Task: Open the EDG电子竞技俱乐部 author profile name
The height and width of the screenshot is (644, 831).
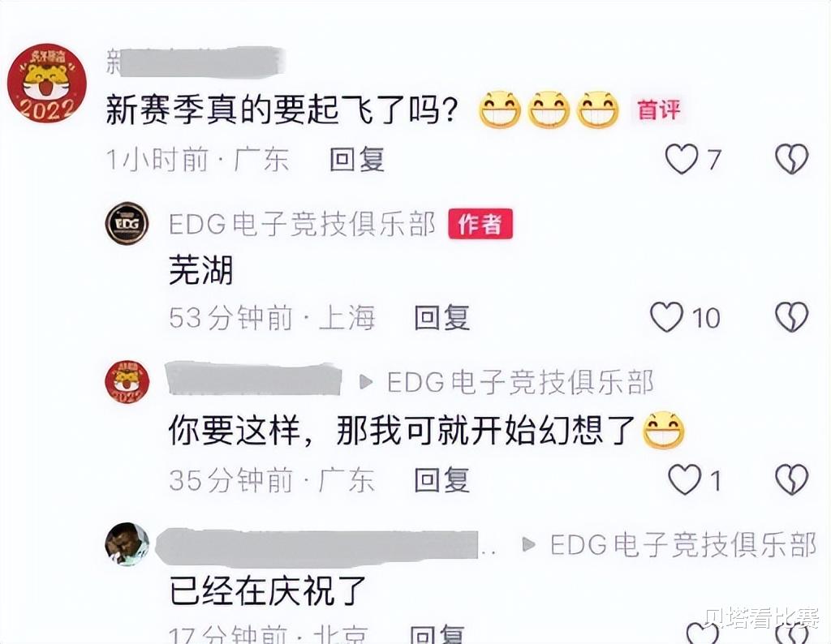Action: tap(302, 224)
